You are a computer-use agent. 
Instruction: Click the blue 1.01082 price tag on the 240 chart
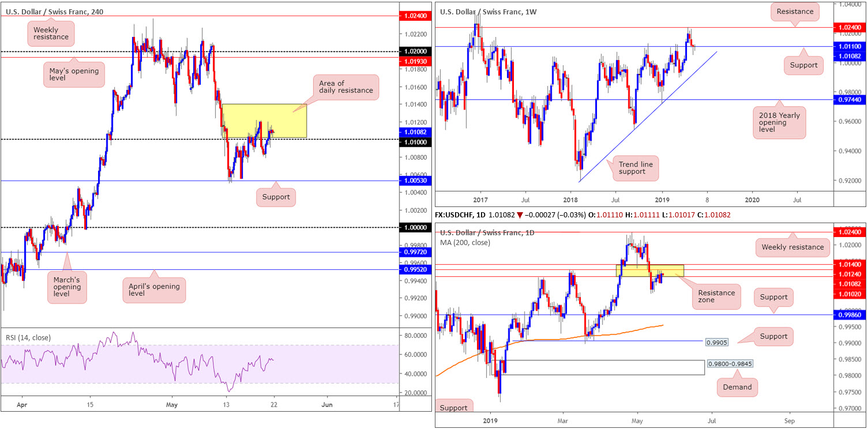click(415, 132)
